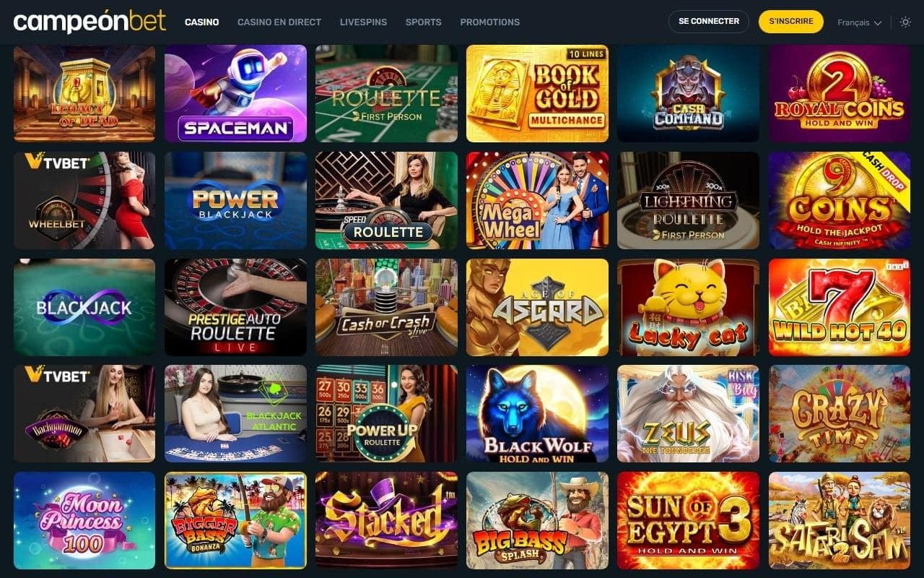Open the Book of Gold Multichance game
Screen dimensions: 924x578
coord(537,93)
